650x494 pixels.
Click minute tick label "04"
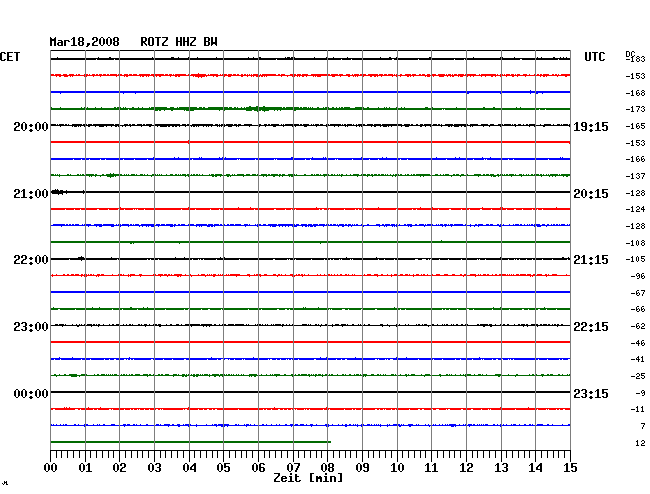pos(189,468)
